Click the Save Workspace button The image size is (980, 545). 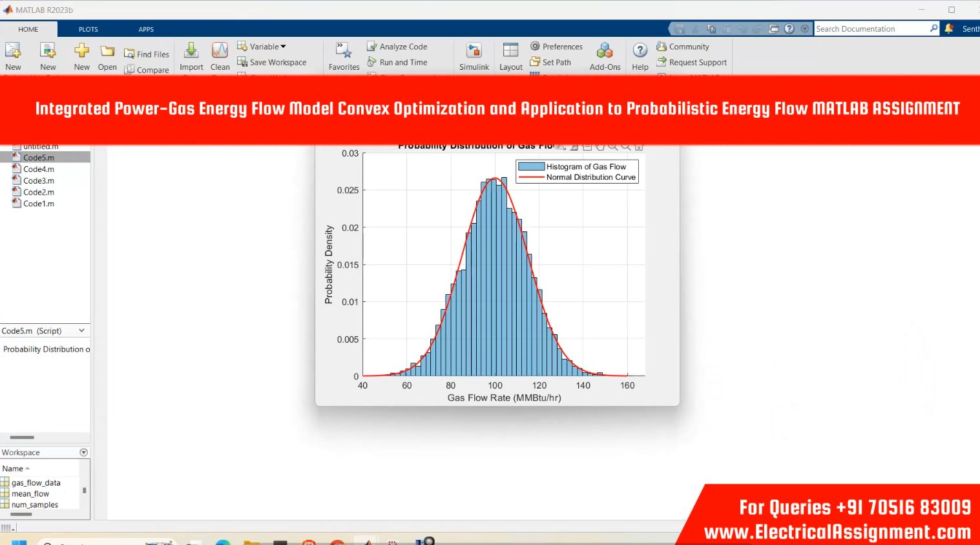[x=272, y=62]
